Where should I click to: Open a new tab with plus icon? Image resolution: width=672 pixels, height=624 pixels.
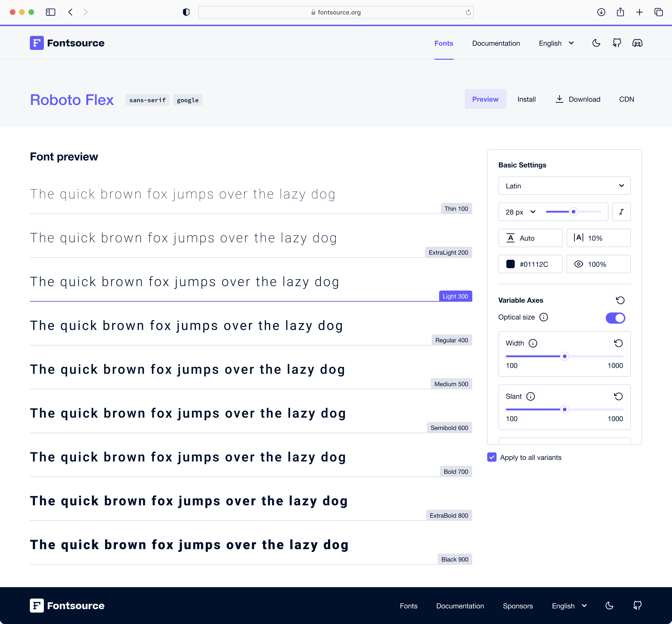[x=640, y=12]
